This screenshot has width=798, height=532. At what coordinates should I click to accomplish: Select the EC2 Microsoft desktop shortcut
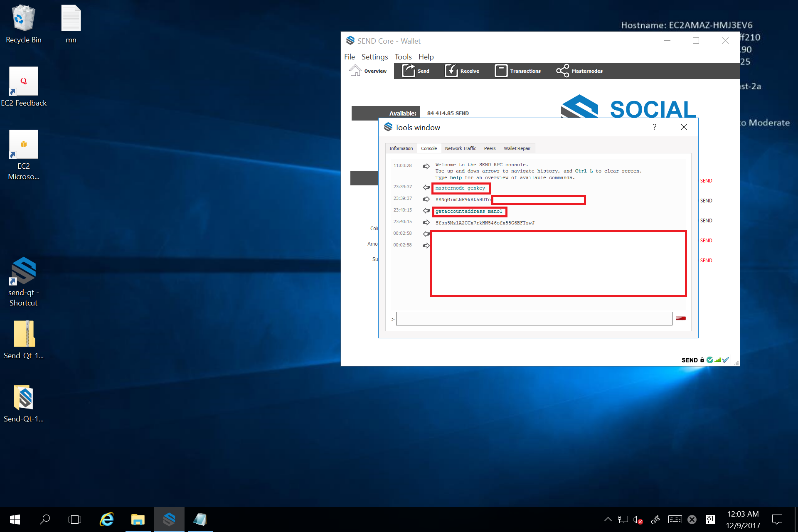(x=24, y=155)
